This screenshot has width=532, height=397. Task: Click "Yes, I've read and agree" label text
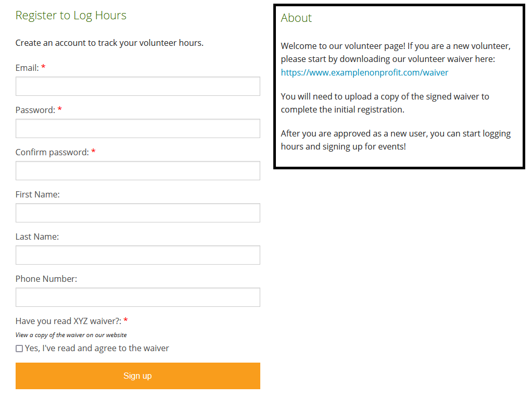pyautogui.click(x=97, y=348)
